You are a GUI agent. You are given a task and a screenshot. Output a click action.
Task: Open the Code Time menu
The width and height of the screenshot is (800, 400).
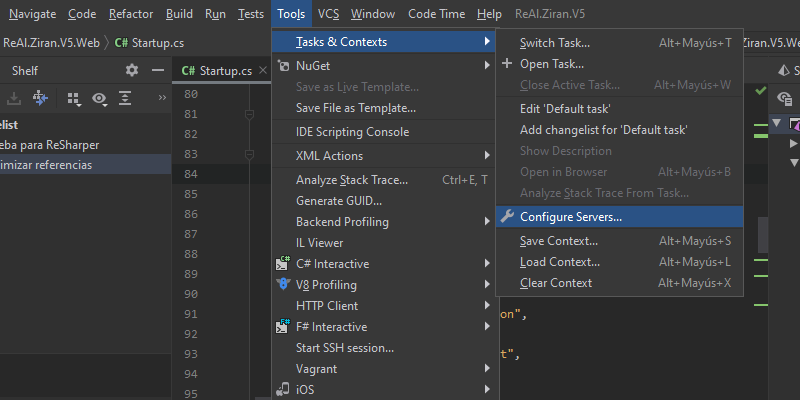(436, 14)
